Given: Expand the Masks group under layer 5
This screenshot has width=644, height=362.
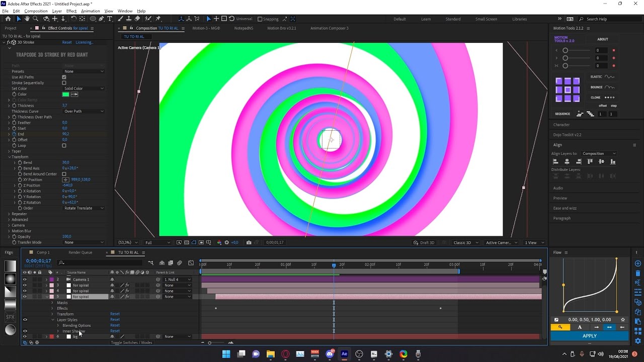Looking at the screenshot, I should 52,303.
